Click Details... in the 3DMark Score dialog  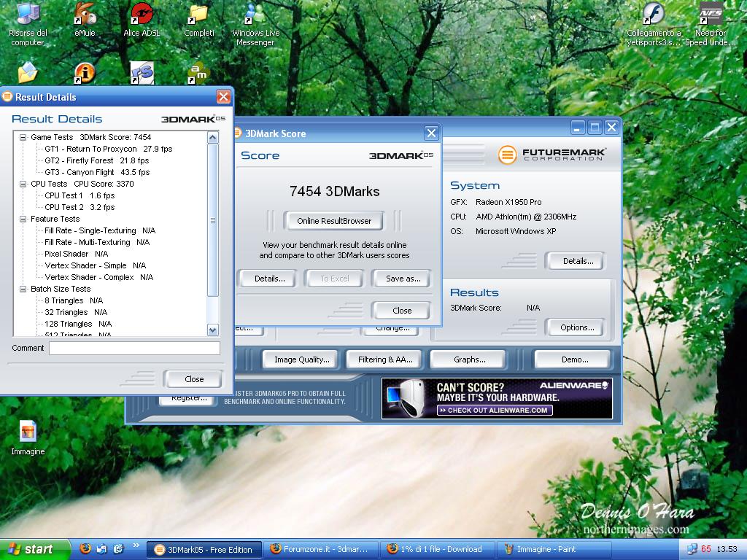click(269, 279)
